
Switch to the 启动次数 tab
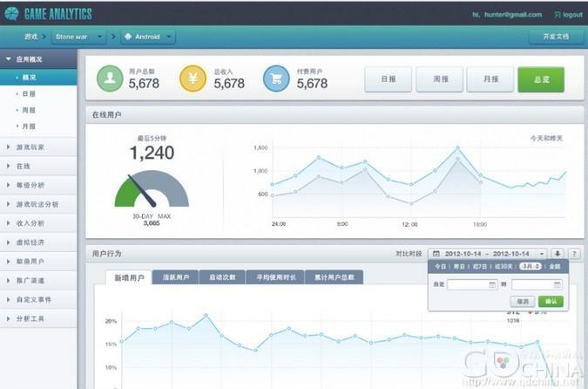coord(222,277)
